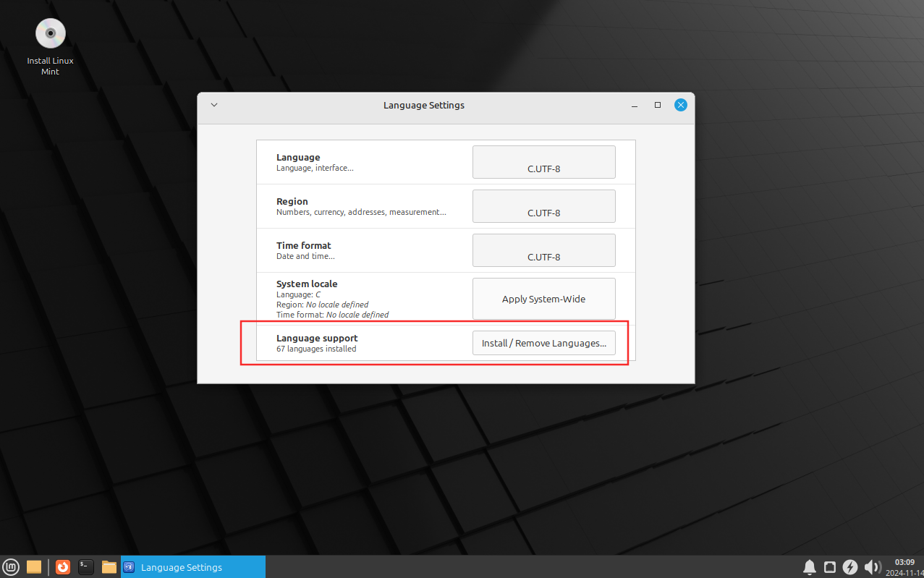Click Install / Remove Languages button
924x578 pixels.
point(544,343)
